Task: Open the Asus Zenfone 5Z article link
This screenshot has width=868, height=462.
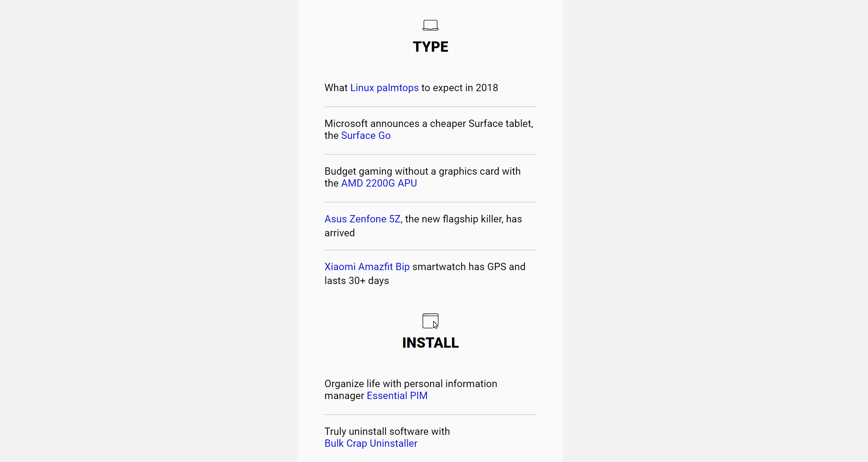Action: point(362,219)
